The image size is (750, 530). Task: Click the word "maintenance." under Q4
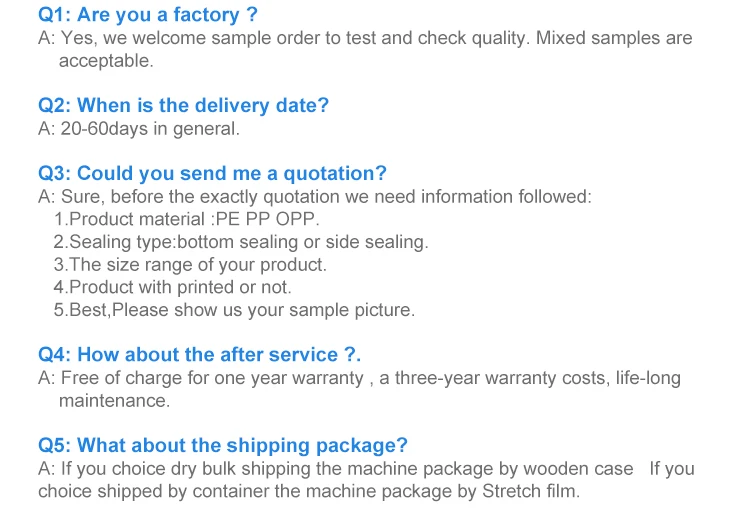[x=114, y=400]
